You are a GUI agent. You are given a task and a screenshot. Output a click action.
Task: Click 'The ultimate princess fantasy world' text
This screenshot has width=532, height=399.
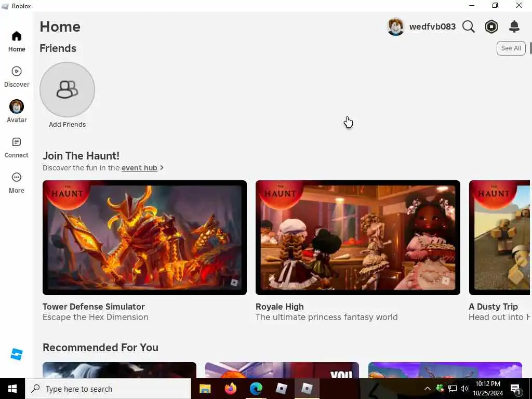coord(326,317)
